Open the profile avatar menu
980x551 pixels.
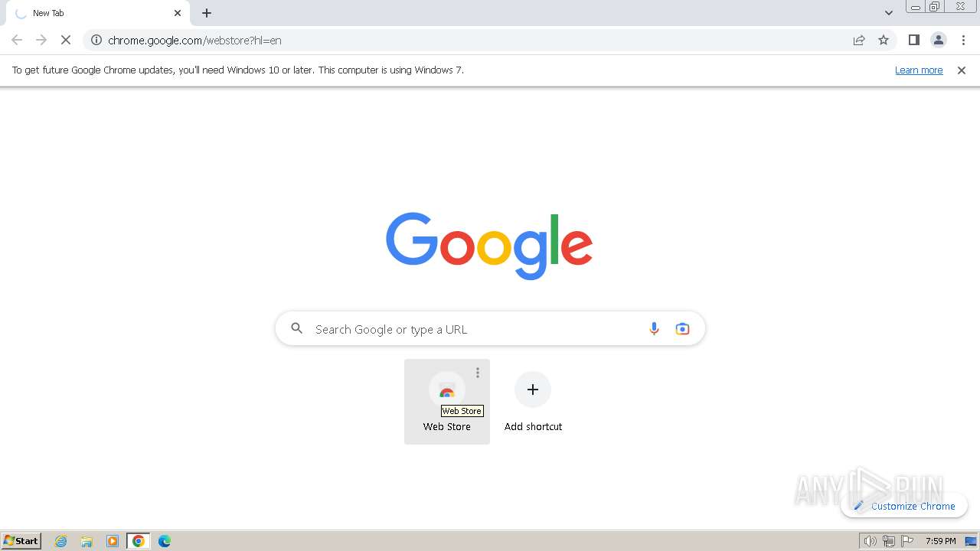click(939, 40)
